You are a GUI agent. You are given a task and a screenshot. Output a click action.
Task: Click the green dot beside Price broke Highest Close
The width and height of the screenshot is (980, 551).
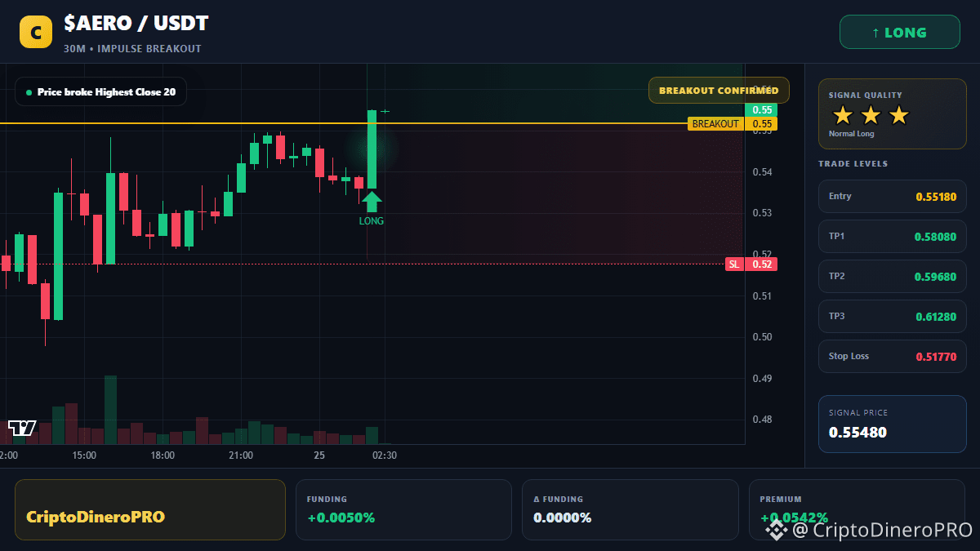click(x=29, y=92)
